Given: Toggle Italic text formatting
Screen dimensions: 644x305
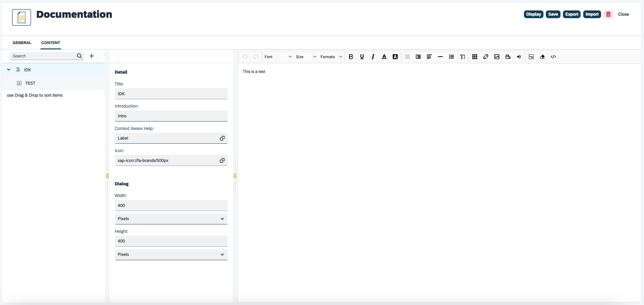Looking at the screenshot, I should coord(372,56).
